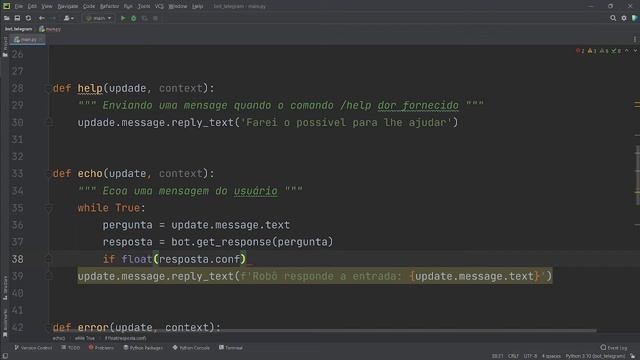This screenshot has width=640, height=360.
Task: Click the Run with Coverage icon
Action: point(144,18)
